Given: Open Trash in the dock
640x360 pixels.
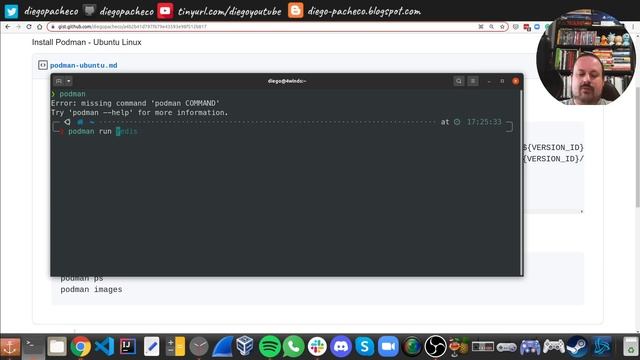Looking at the screenshot, I should 630,346.
